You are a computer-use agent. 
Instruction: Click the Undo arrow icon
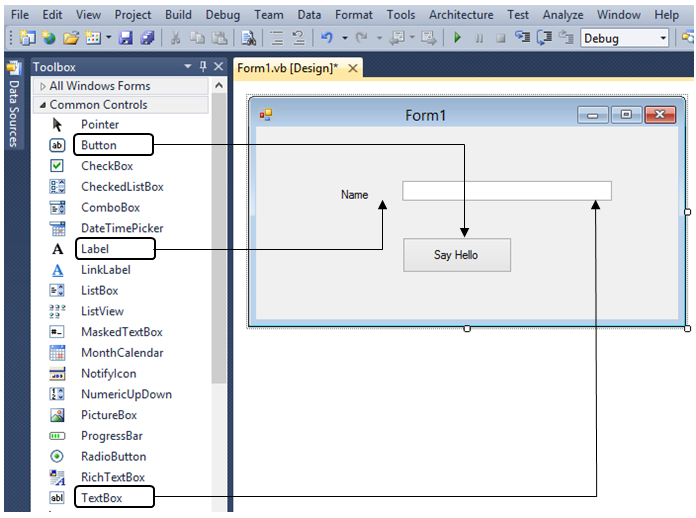tap(327, 38)
